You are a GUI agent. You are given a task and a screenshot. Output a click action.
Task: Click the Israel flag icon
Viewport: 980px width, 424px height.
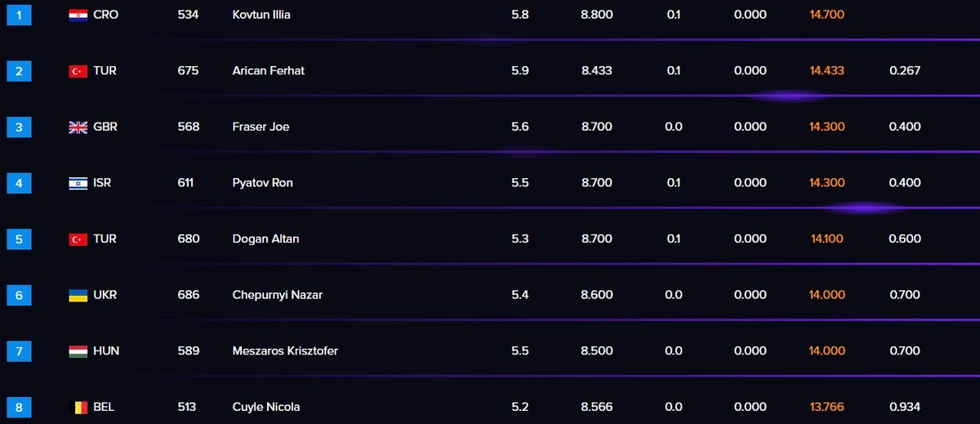pos(78,183)
